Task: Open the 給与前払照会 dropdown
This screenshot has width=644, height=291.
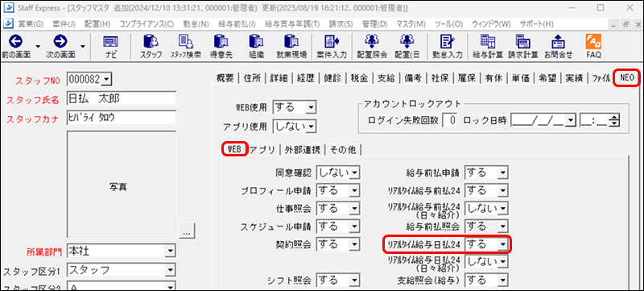Action: (x=502, y=227)
